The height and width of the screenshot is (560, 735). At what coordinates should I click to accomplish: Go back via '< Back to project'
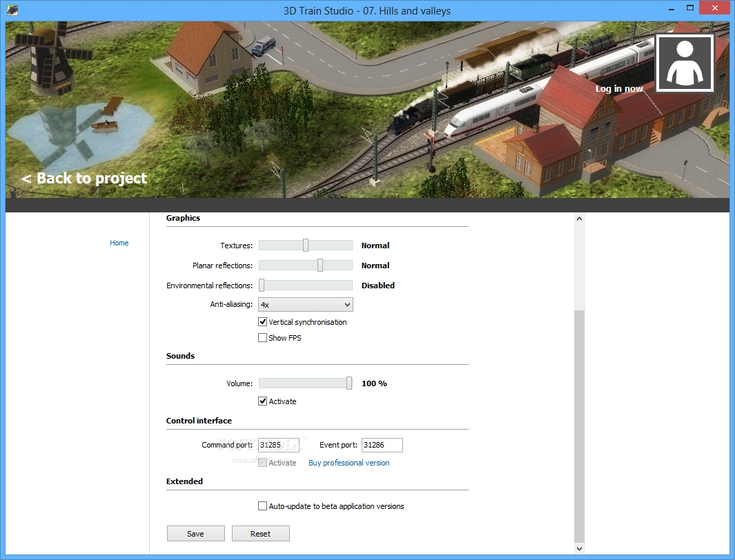(x=84, y=179)
